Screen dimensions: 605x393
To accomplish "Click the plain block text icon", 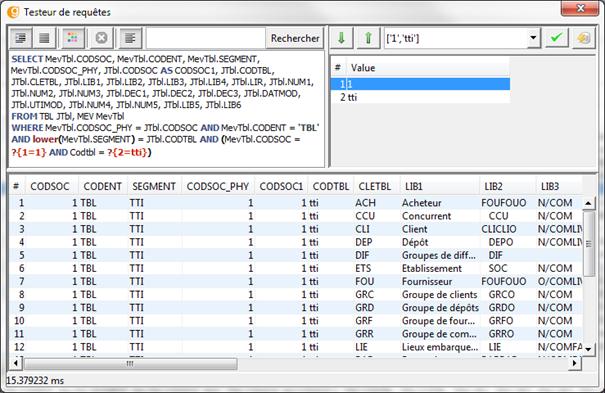I will 44,38.
